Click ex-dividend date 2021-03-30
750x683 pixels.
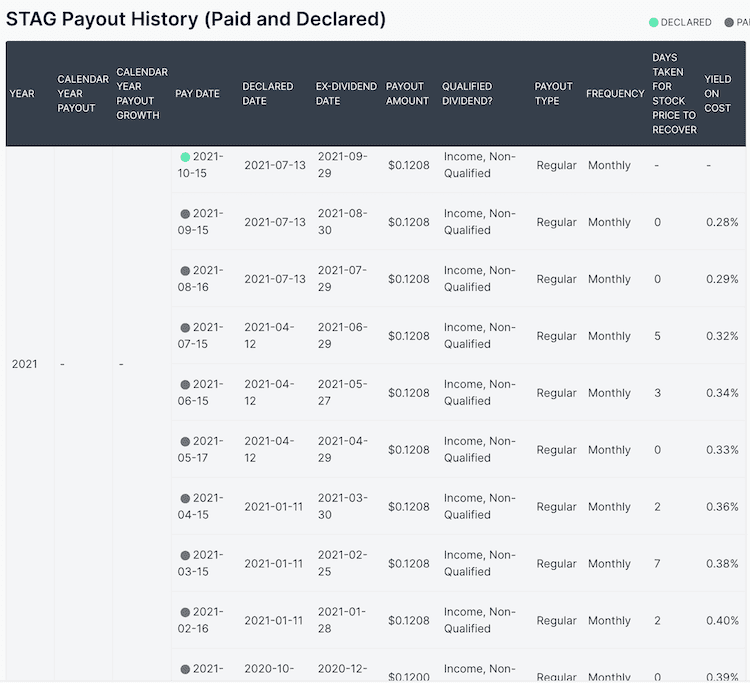coord(342,507)
